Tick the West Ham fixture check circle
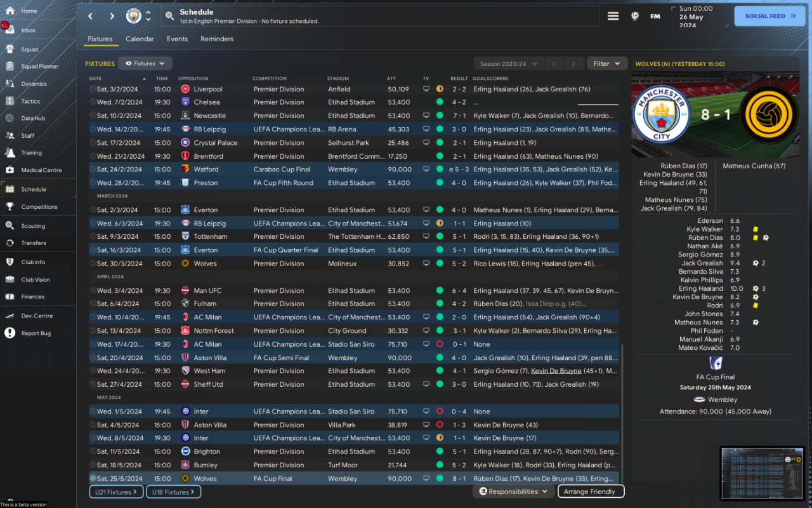This screenshot has height=508, width=812. (93, 371)
